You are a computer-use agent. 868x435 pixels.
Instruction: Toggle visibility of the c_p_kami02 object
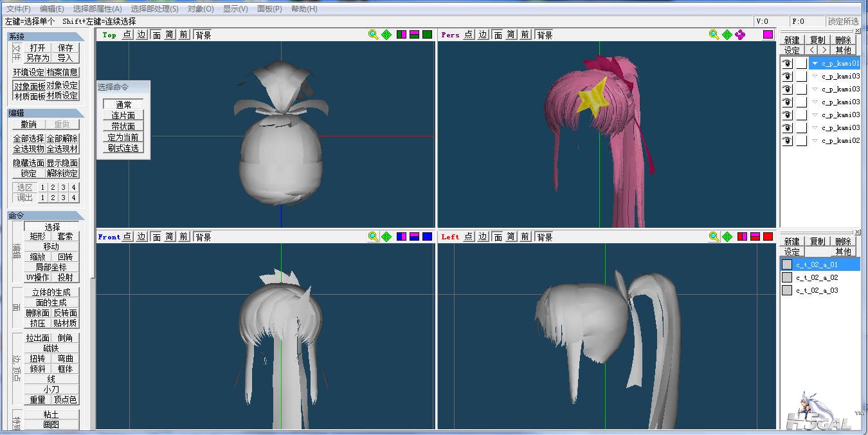[787, 140]
